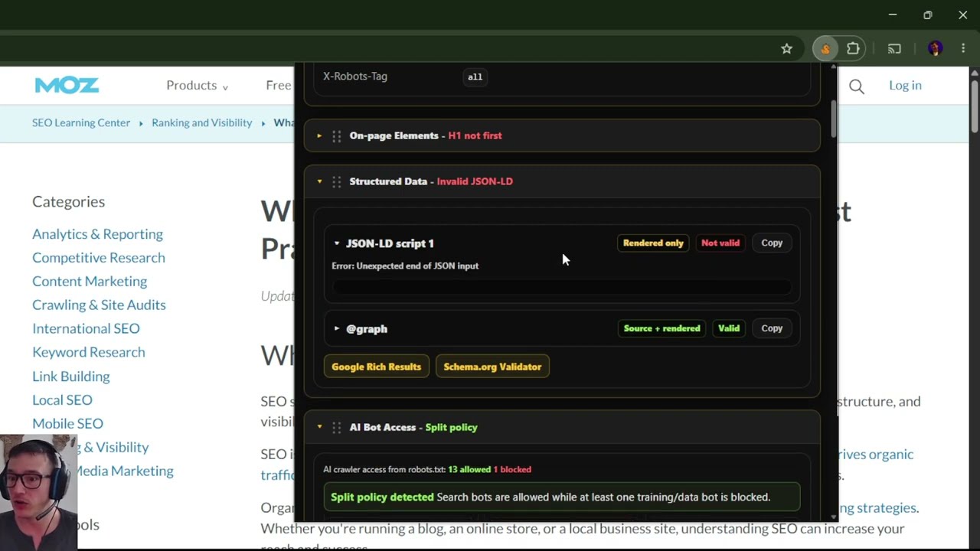Open the Analytics & Reporting category
This screenshot has width=980, height=551.
click(97, 234)
